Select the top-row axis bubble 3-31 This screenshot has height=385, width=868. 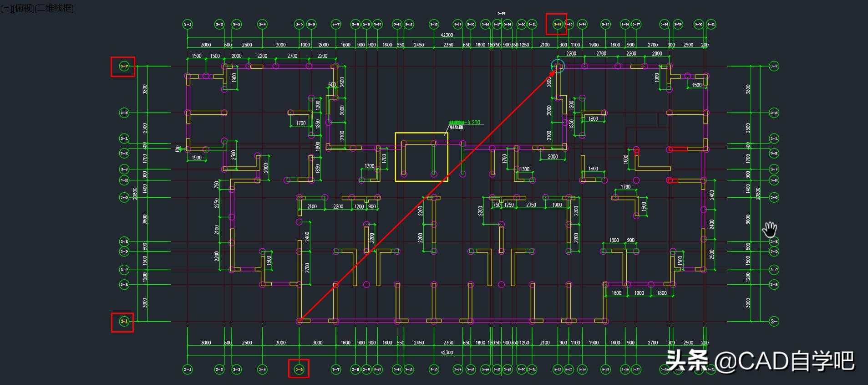pyautogui.click(x=711, y=24)
